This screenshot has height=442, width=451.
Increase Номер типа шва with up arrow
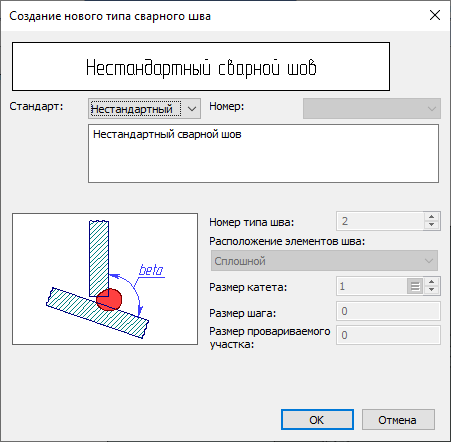[x=432, y=216]
